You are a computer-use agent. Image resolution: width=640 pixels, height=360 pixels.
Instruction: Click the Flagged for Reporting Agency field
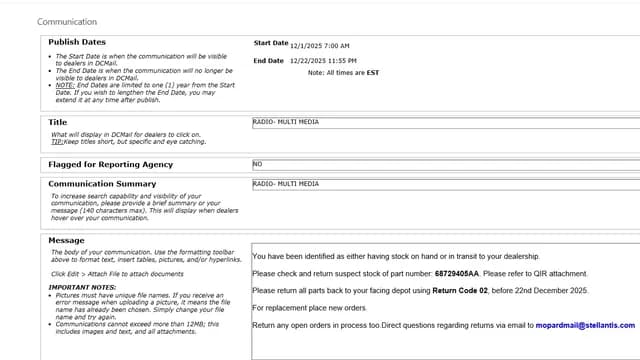click(x=446, y=164)
